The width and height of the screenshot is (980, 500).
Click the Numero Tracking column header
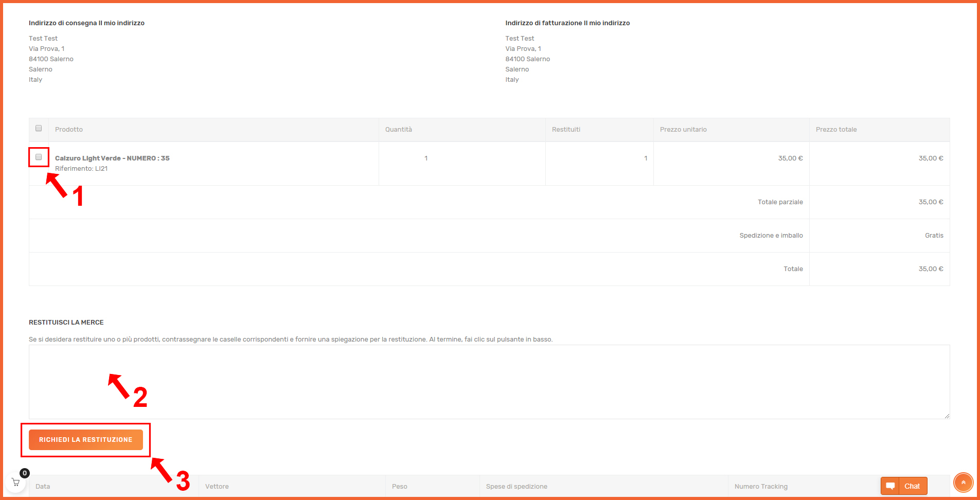pos(761,487)
